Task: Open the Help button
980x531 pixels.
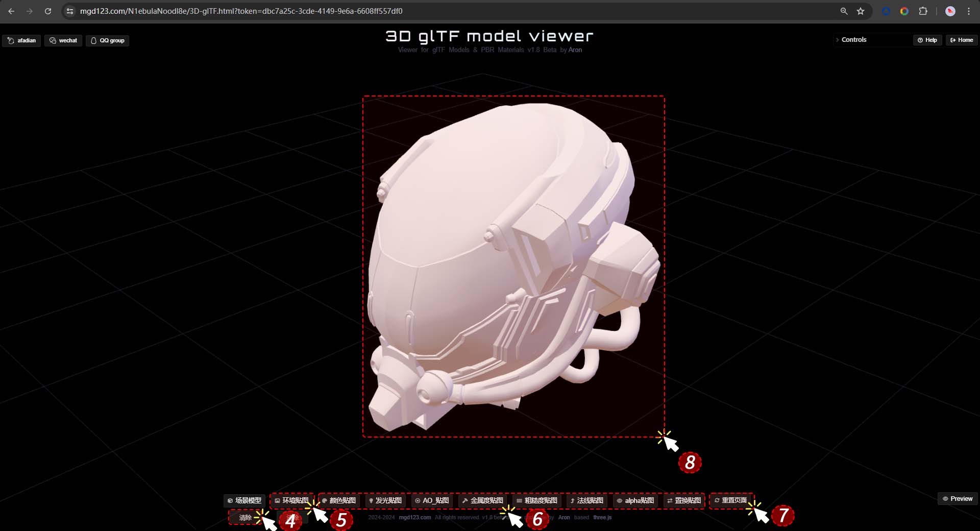Action: [927, 40]
